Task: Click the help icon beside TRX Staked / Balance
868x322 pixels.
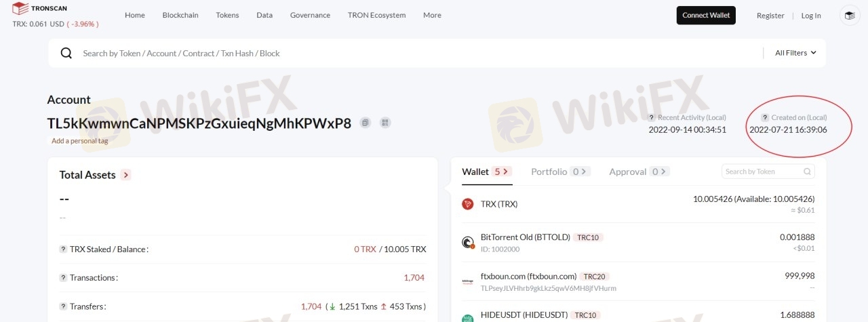Action: click(63, 249)
